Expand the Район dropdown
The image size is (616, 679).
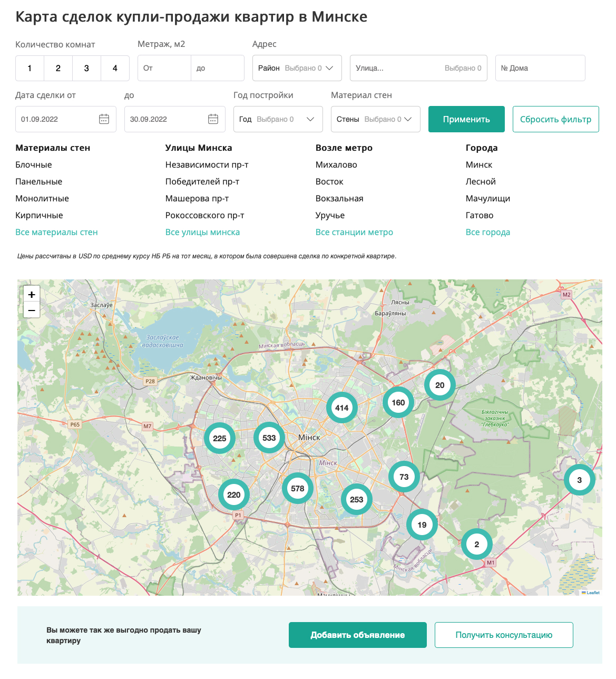pyautogui.click(x=297, y=68)
